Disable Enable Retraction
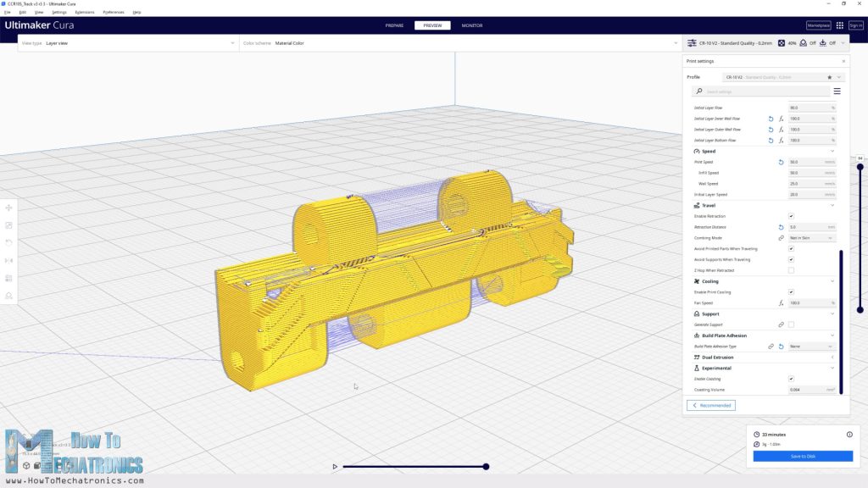Image resolution: width=868 pixels, height=488 pixels. (790, 216)
